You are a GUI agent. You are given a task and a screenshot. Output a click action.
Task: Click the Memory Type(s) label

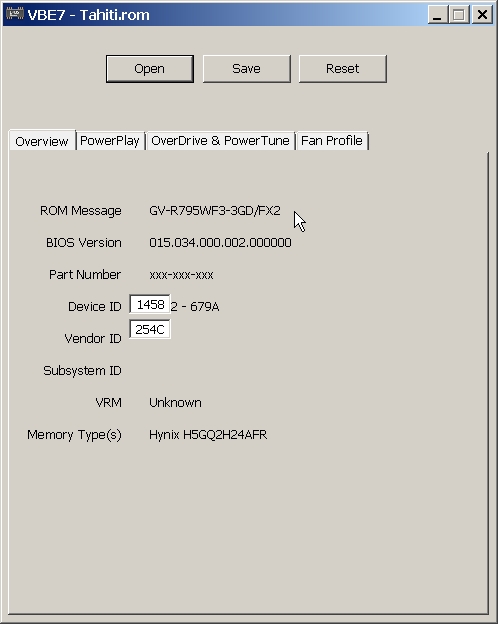click(x=74, y=435)
